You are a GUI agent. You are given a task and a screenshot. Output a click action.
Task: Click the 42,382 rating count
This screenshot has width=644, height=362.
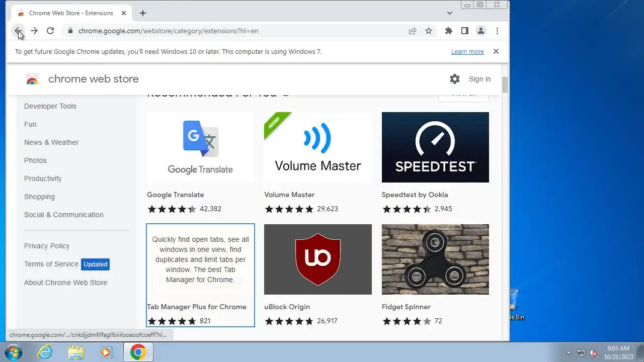[210, 209]
